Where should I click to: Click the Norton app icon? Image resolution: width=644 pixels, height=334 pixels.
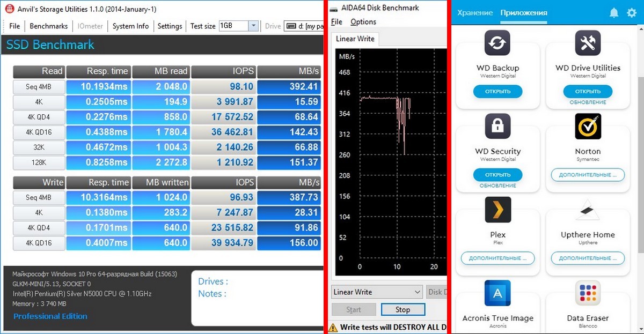pos(588,127)
